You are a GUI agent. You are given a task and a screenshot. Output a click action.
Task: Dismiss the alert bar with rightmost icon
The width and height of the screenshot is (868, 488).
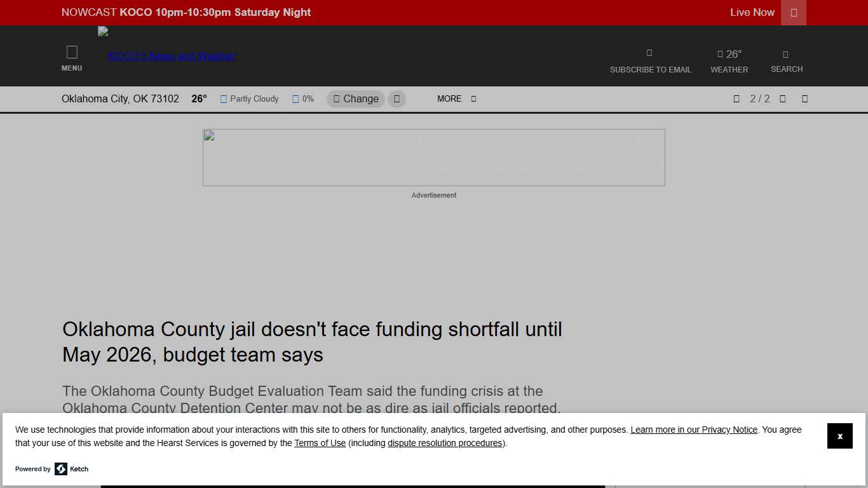(804, 99)
